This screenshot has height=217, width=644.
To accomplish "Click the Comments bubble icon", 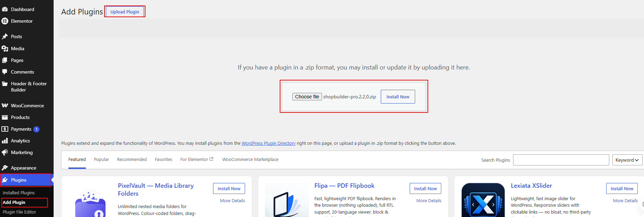I will tap(5, 72).
